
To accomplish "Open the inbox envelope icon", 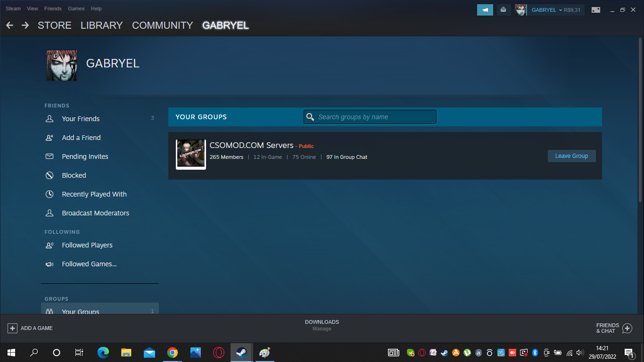I will point(504,10).
